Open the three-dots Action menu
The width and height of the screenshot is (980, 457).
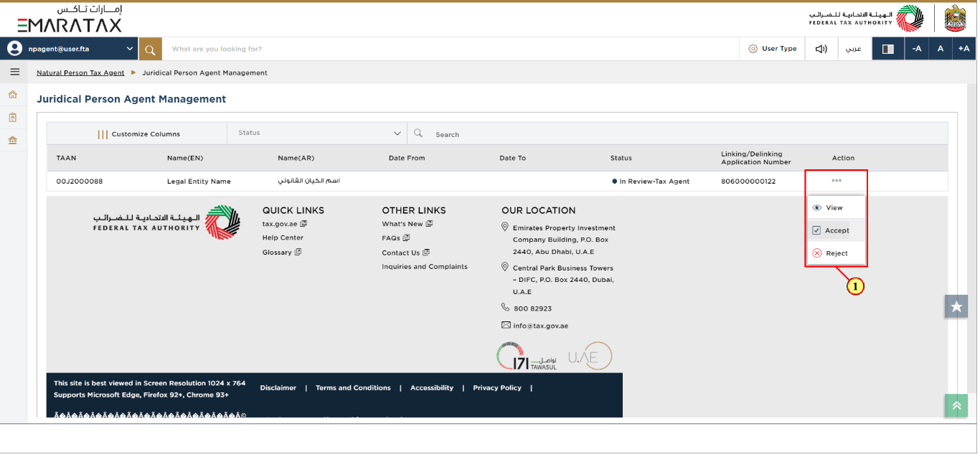pos(837,181)
